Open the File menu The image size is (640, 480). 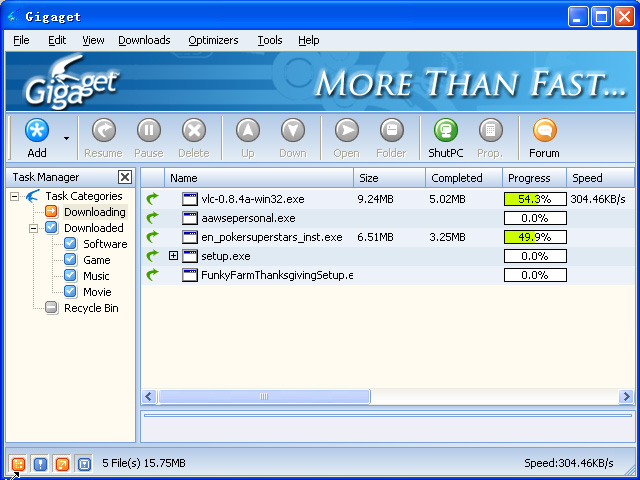(21, 40)
